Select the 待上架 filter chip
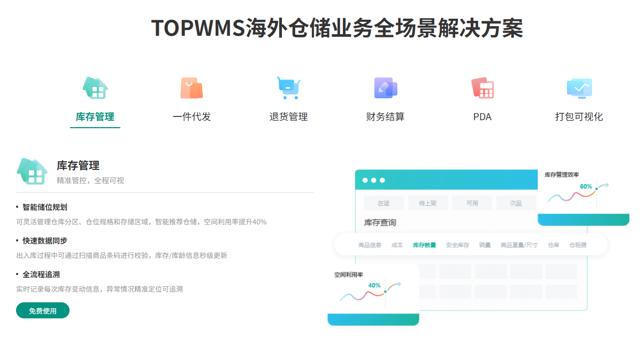644x344 pixels. [x=427, y=204]
